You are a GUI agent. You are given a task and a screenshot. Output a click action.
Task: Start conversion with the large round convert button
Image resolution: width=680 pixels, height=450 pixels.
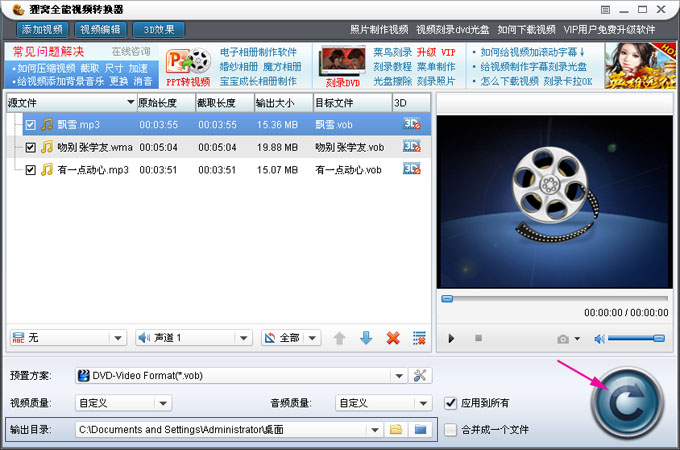coord(627,403)
